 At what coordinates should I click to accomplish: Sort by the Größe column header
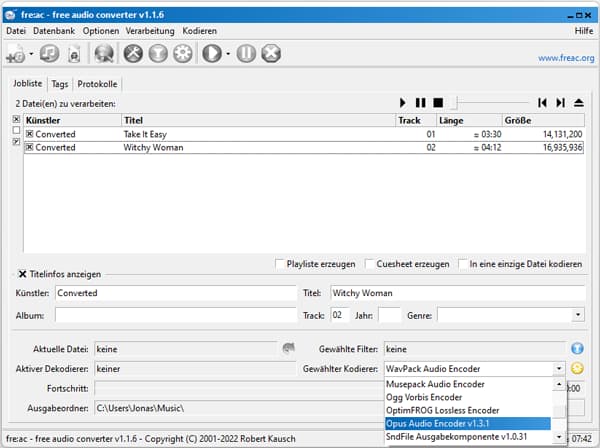pos(543,120)
